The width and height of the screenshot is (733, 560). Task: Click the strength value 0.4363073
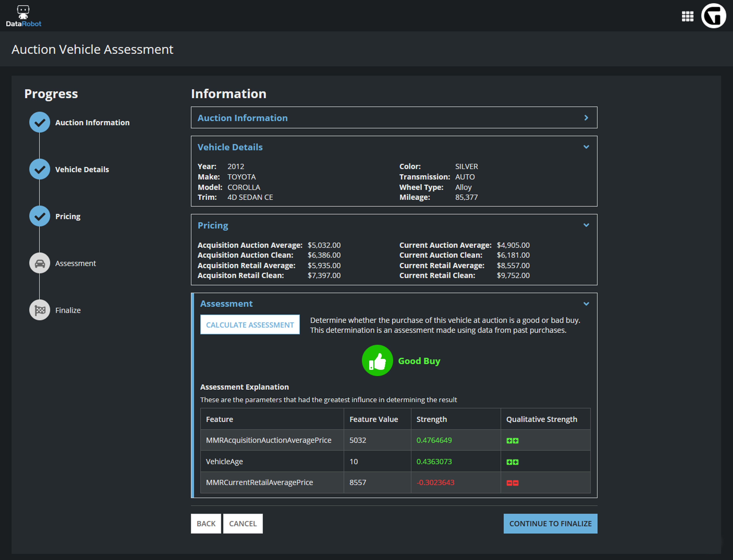434,462
